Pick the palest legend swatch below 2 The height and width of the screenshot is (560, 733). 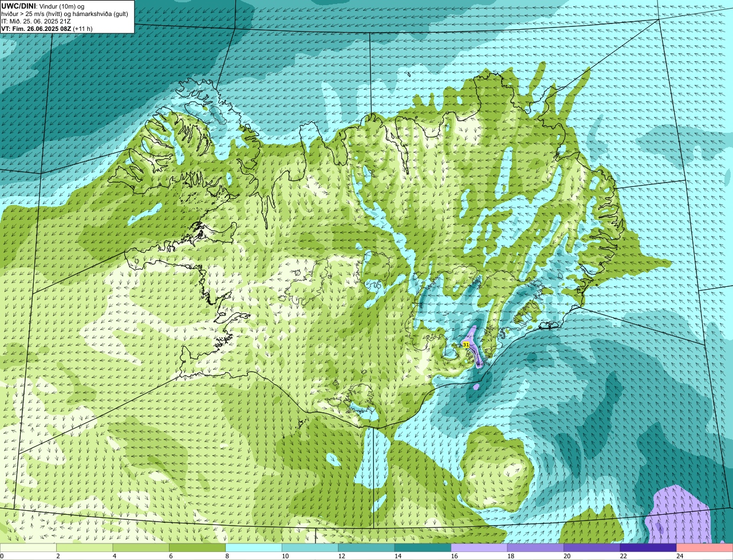[28, 547]
